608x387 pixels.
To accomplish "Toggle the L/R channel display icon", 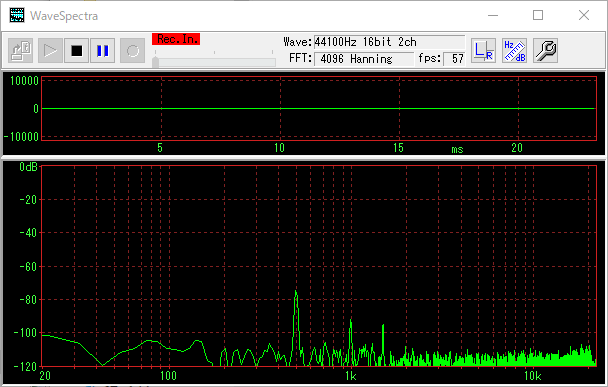I will tap(484, 50).
